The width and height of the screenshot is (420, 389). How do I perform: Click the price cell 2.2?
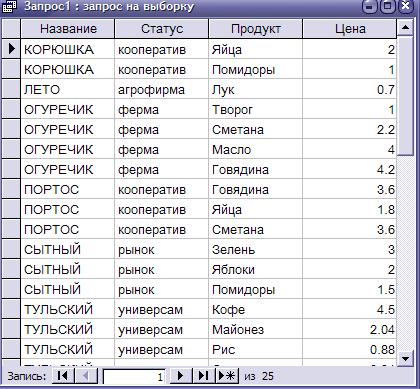tap(350, 129)
